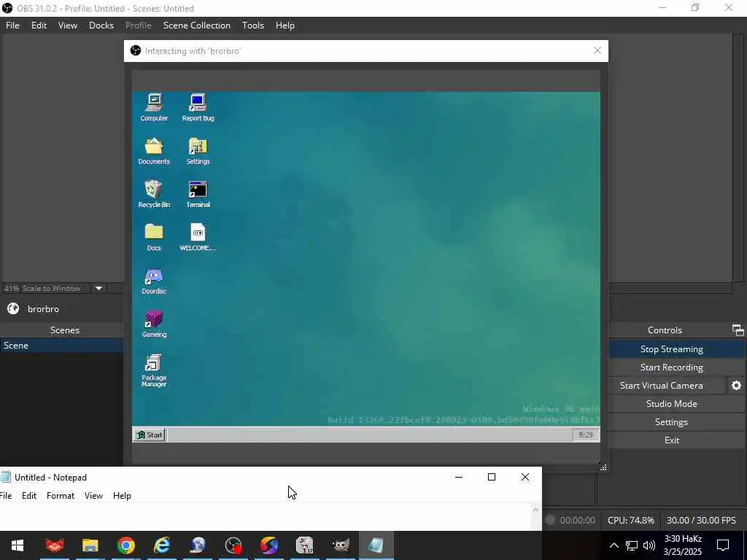The image size is (747, 560).
Task: Open the Docks menu
Action: point(101,26)
